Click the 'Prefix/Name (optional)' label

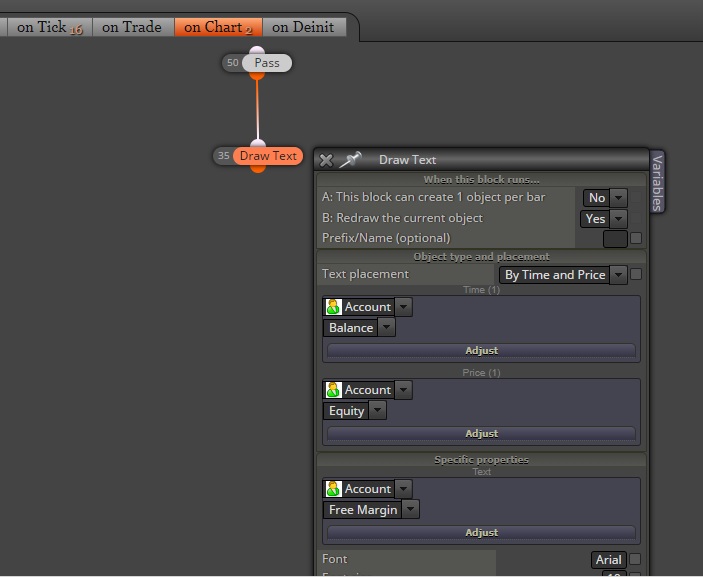(x=386, y=238)
